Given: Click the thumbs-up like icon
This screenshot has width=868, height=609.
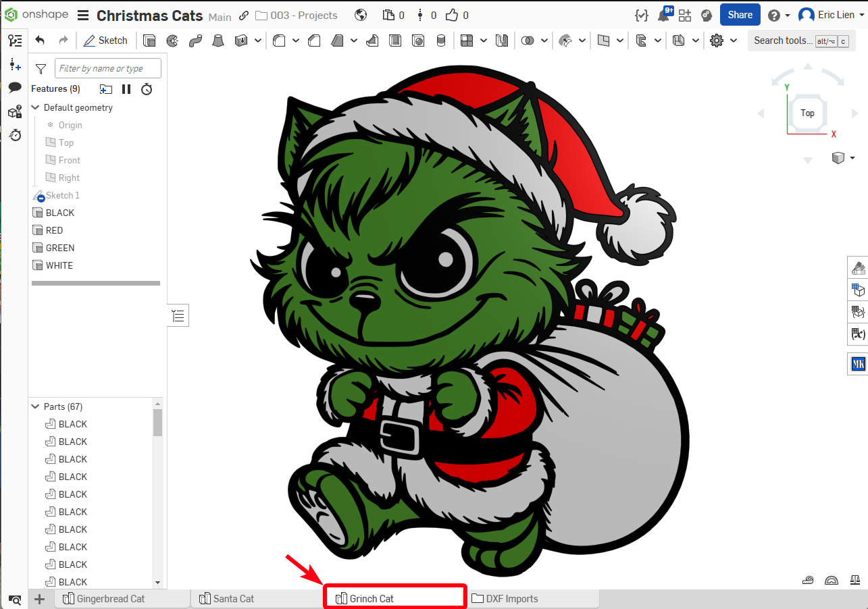Looking at the screenshot, I should coord(452,15).
